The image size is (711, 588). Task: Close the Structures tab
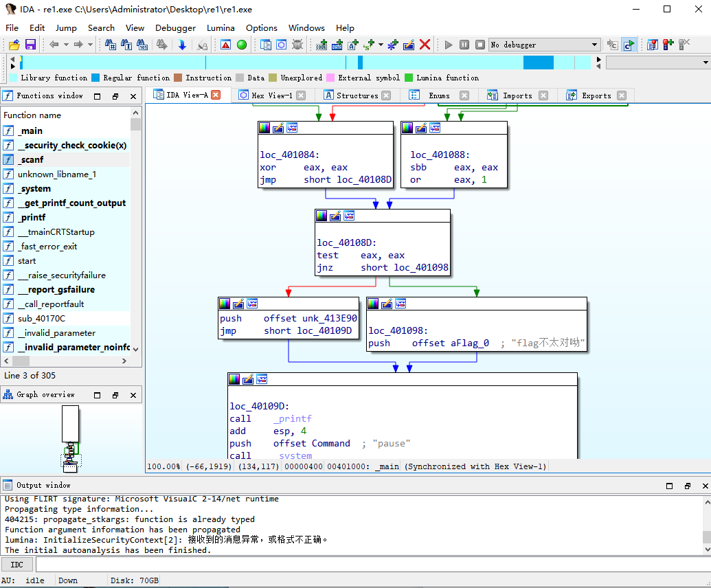tap(386, 95)
